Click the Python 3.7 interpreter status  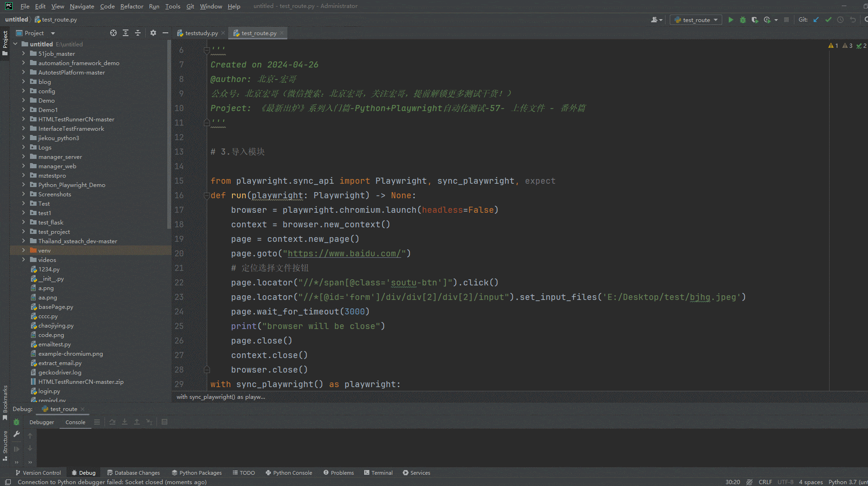[x=848, y=482]
